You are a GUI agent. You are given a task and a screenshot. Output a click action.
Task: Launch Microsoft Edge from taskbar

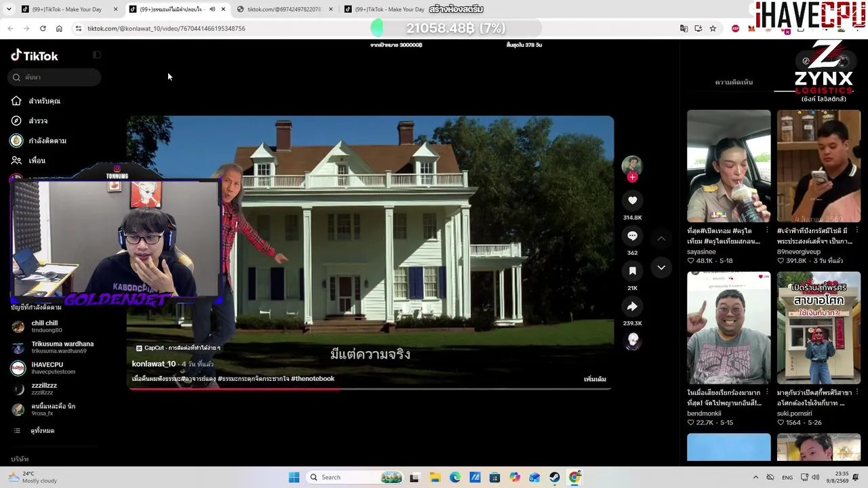point(455,477)
